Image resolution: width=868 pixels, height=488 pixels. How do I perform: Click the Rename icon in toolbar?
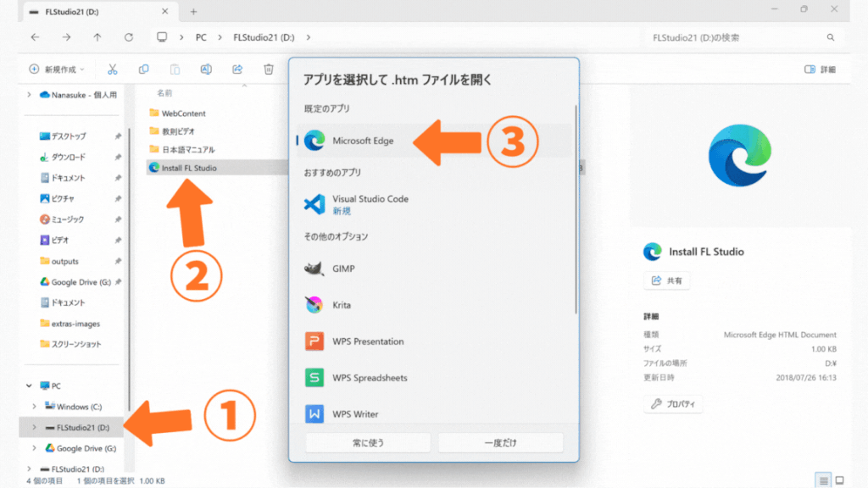click(206, 69)
